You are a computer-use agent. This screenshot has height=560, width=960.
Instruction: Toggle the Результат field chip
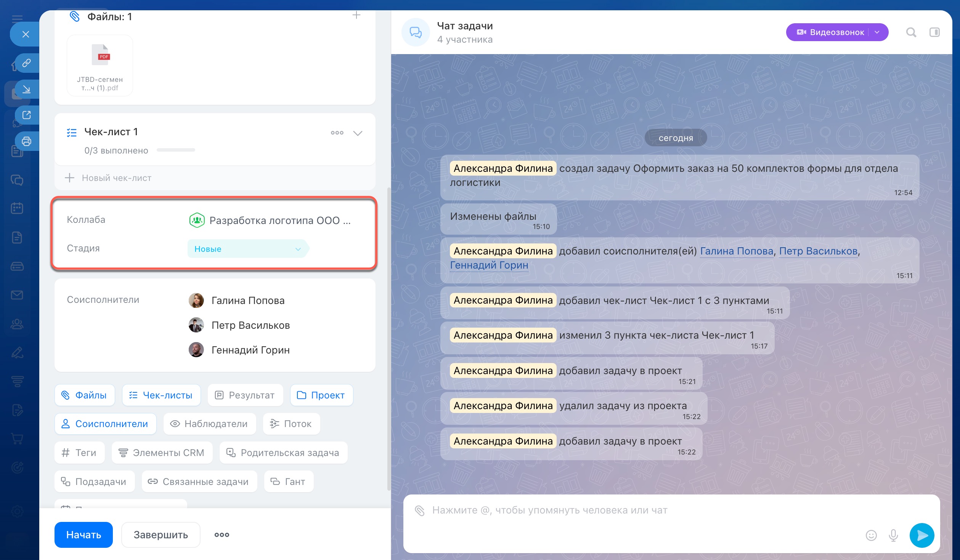coord(245,395)
